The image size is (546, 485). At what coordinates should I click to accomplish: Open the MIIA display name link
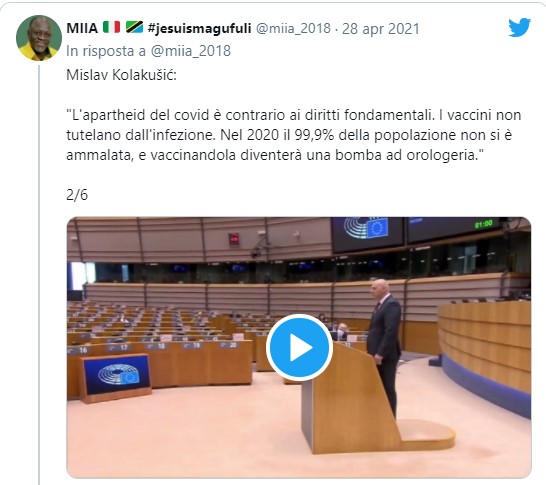point(82,28)
